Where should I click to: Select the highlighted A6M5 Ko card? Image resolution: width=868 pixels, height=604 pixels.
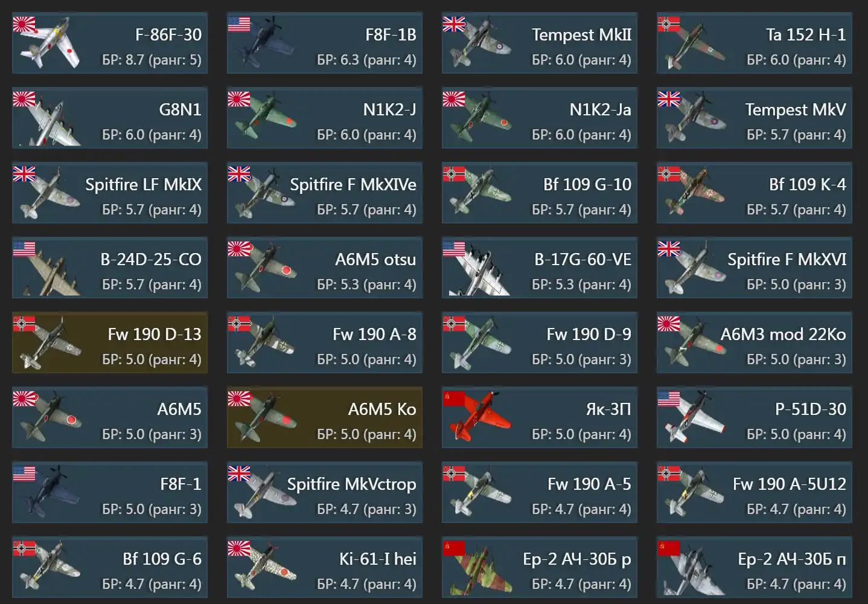click(325, 417)
